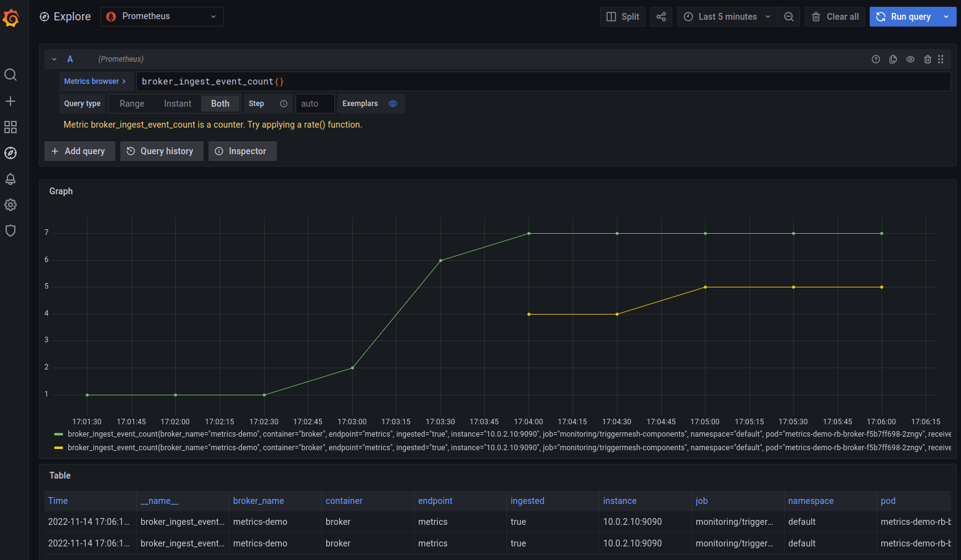Sort the table by namespace column
This screenshot has height=560, width=961.
(811, 501)
